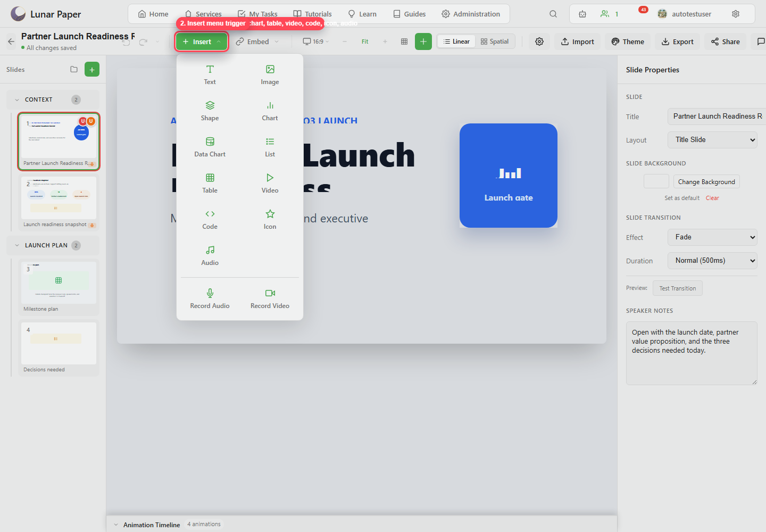
Task: Select the Launch readiness snapshot slide thumbnail
Action: point(59,202)
